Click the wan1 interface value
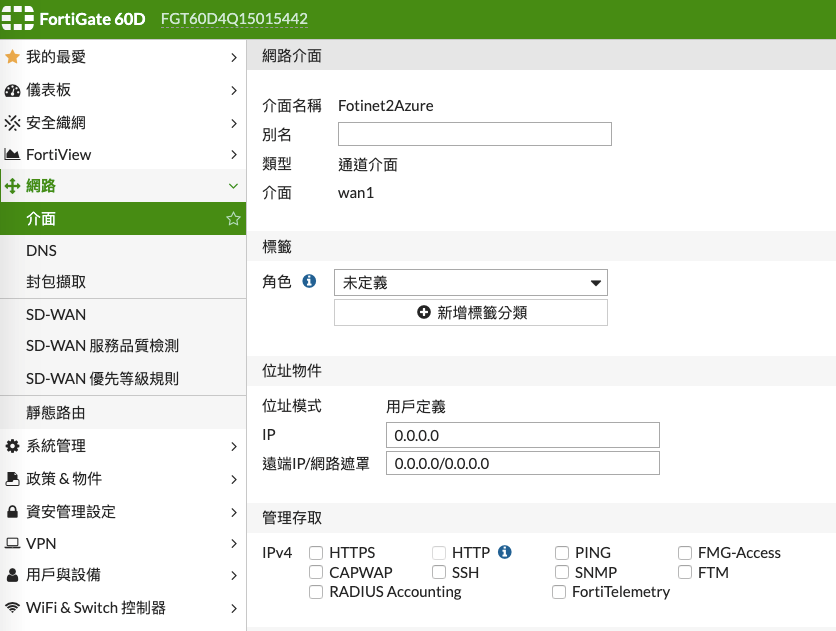836x631 pixels. pos(356,193)
